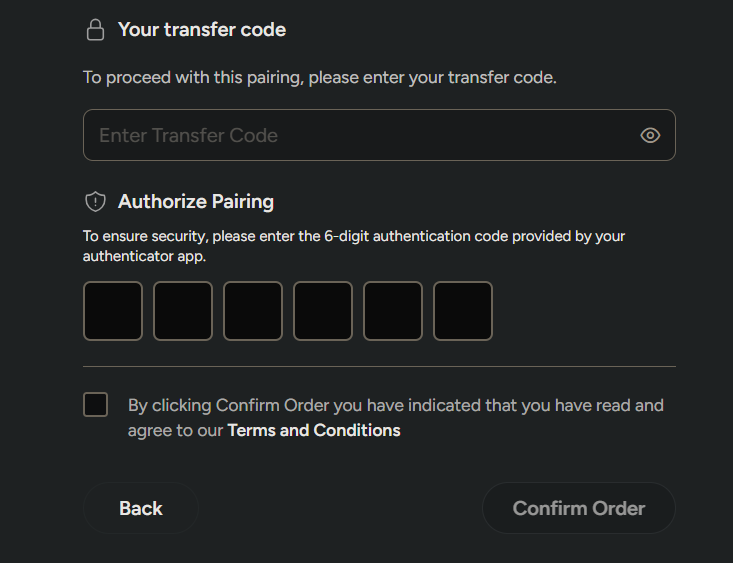The width and height of the screenshot is (733, 563).
Task: Select the second authentication digit box
Action: (x=183, y=311)
